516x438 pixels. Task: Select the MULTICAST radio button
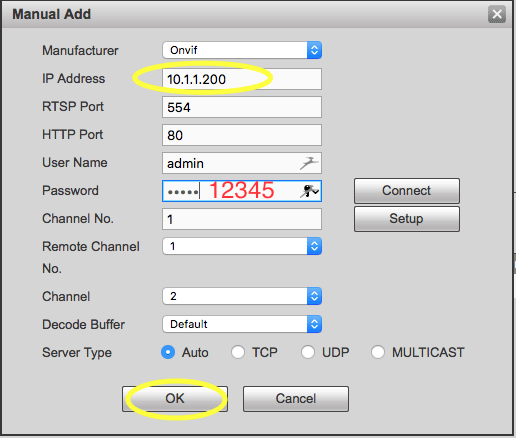pyautogui.click(x=378, y=352)
